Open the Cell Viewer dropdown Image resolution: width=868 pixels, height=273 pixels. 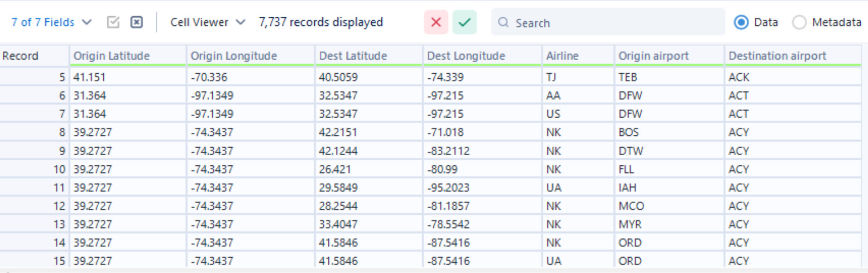pos(207,22)
